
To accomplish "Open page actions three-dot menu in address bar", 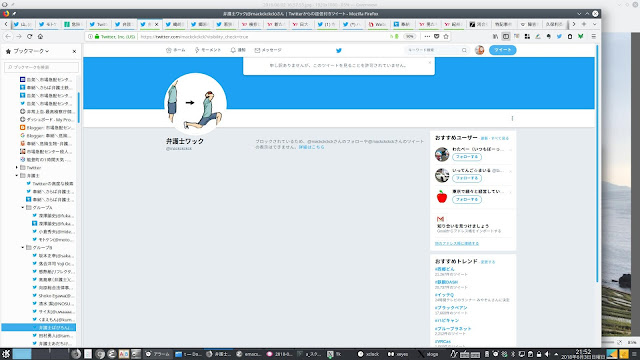I will point(427,36).
